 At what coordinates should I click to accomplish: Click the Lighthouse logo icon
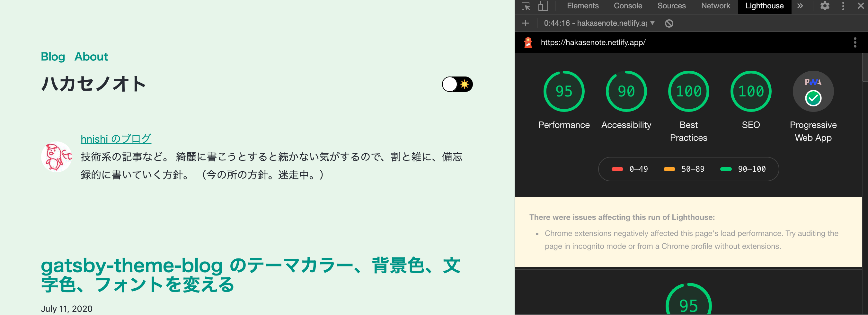[528, 42]
